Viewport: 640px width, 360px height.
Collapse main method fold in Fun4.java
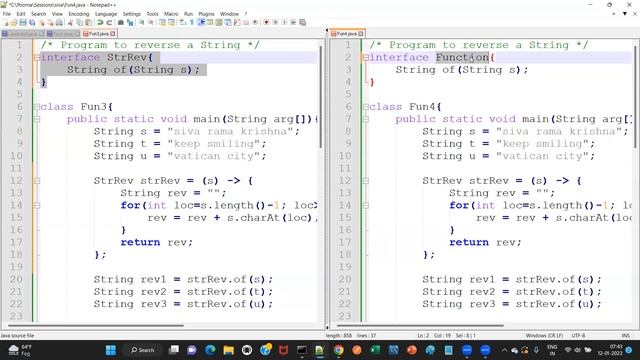pyautogui.click(x=366, y=119)
